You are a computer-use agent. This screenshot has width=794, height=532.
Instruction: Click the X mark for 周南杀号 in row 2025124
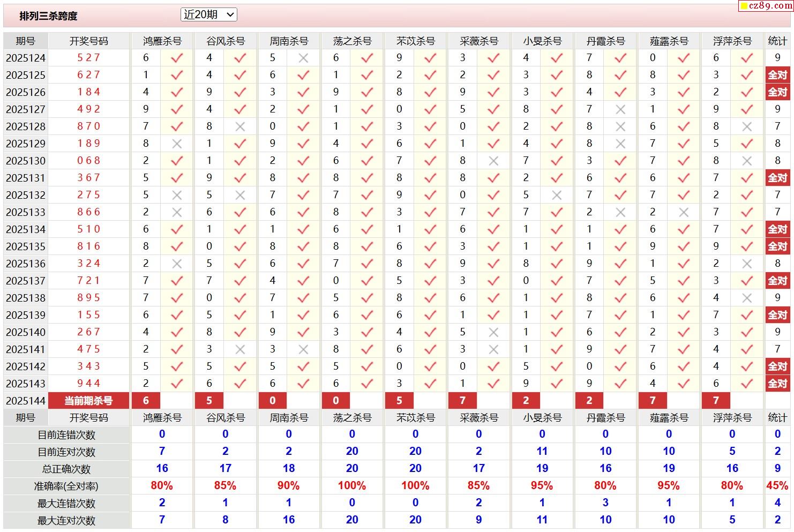pyautogui.click(x=303, y=58)
